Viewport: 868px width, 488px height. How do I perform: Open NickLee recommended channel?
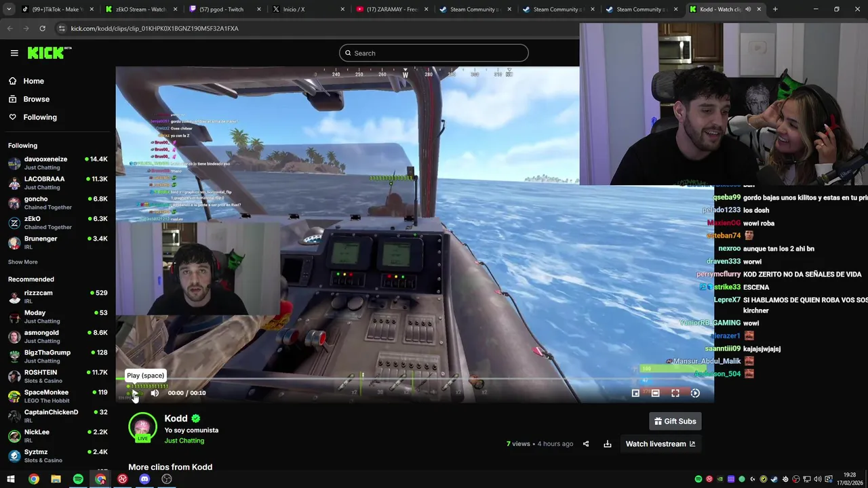[58, 436]
